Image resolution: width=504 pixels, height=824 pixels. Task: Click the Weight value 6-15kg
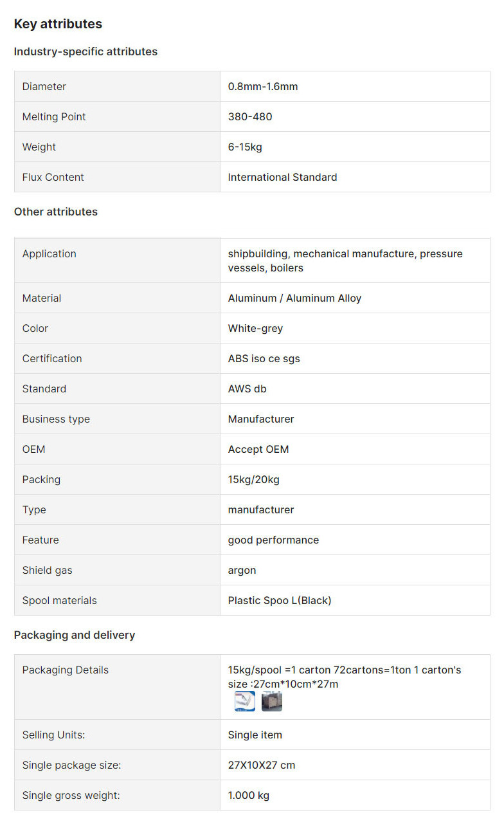point(245,147)
